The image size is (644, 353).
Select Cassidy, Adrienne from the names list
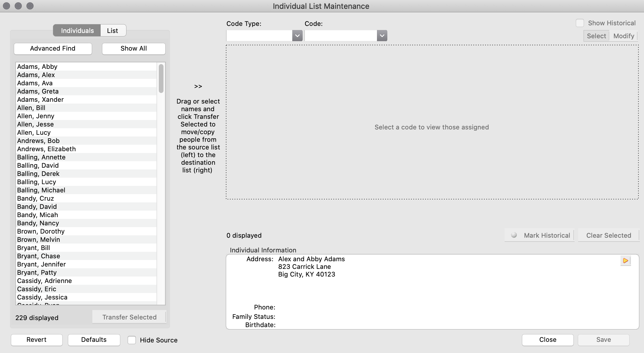tap(44, 281)
